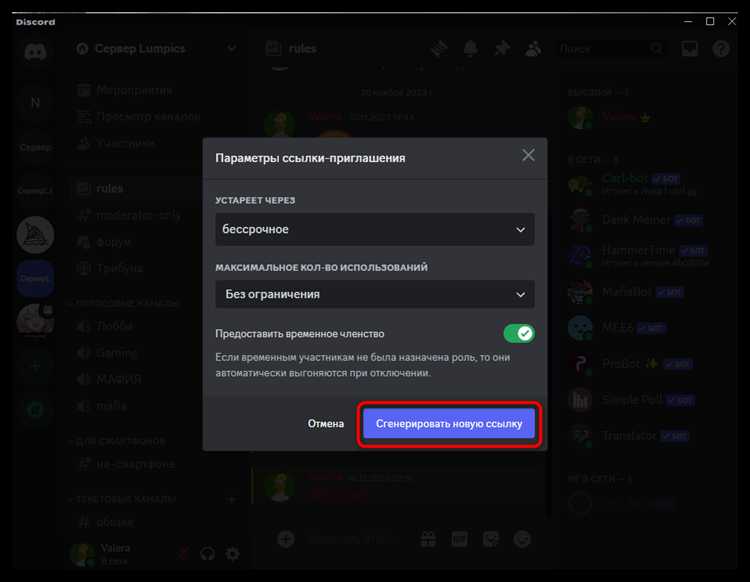The width and height of the screenshot is (750, 582).
Task: Open the help question mark icon
Action: coord(721,48)
